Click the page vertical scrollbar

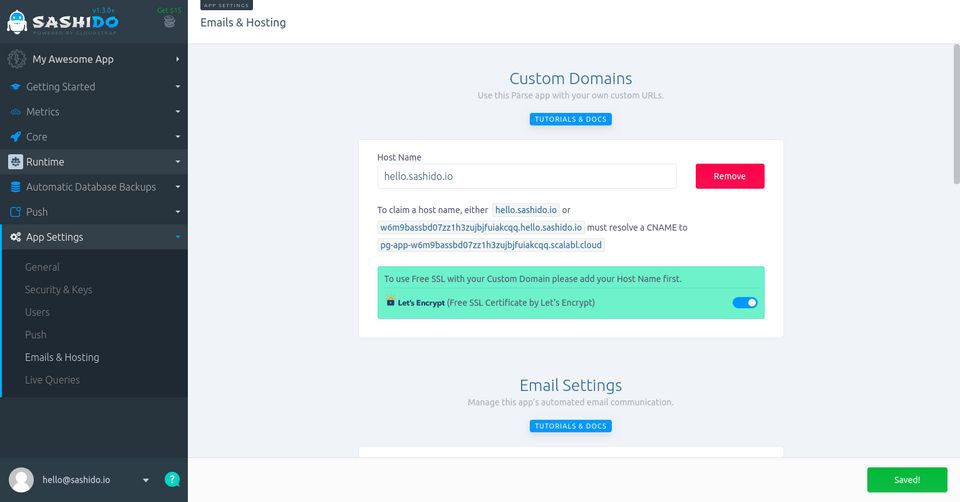956,114
